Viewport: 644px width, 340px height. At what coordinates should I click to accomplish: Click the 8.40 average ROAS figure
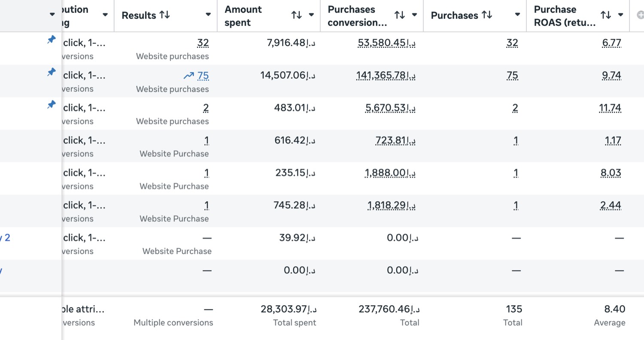[615, 309]
